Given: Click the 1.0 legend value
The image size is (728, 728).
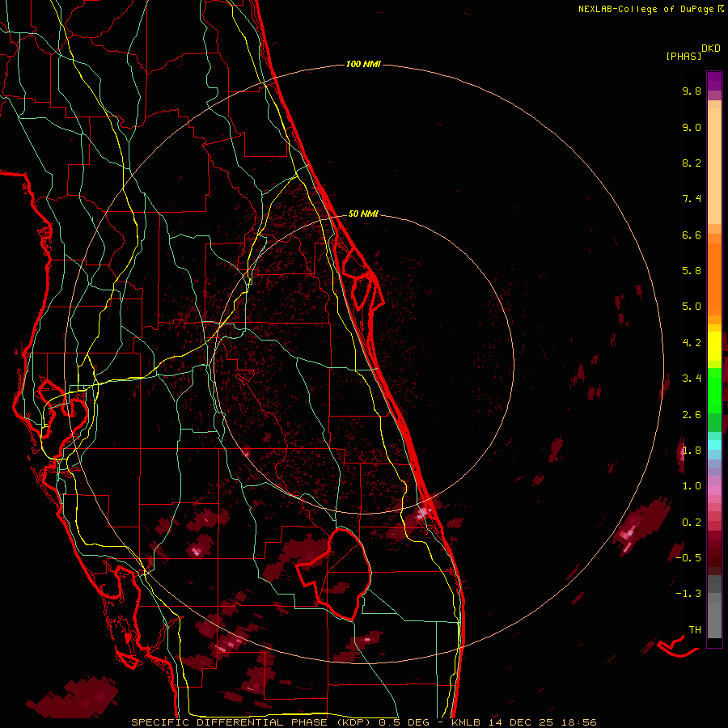Looking at the screenshot, I should 692,486.
